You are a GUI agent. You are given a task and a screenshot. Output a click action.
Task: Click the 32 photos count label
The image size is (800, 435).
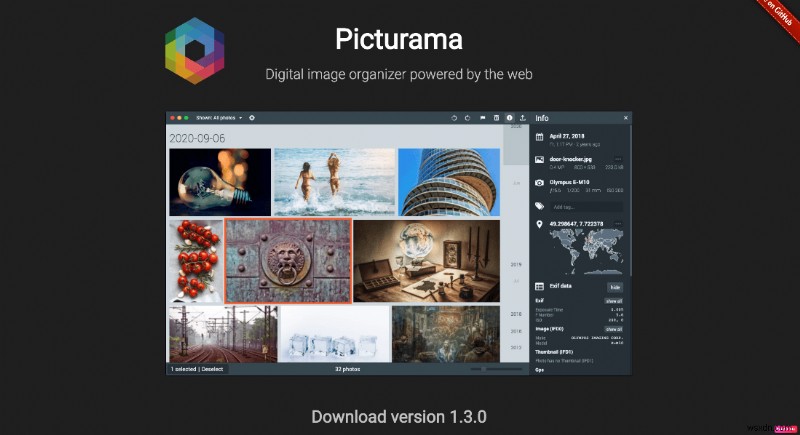tap(347, 369)
